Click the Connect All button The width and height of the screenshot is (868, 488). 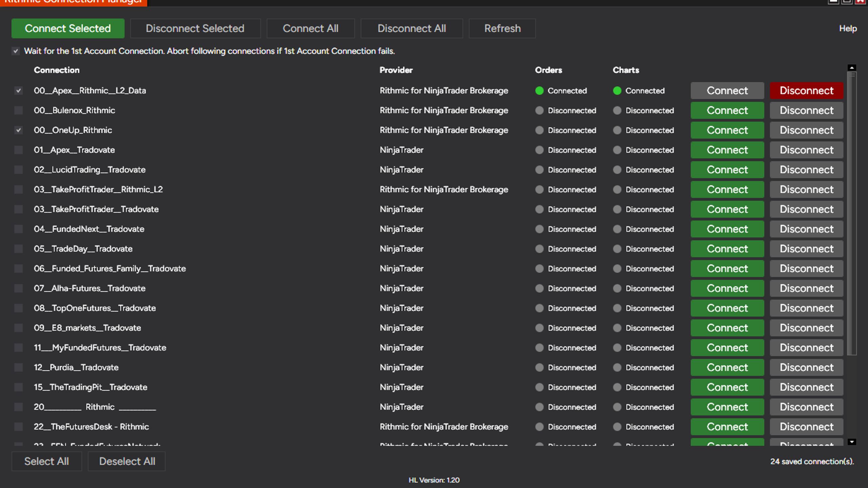click(x=310, y=28)
